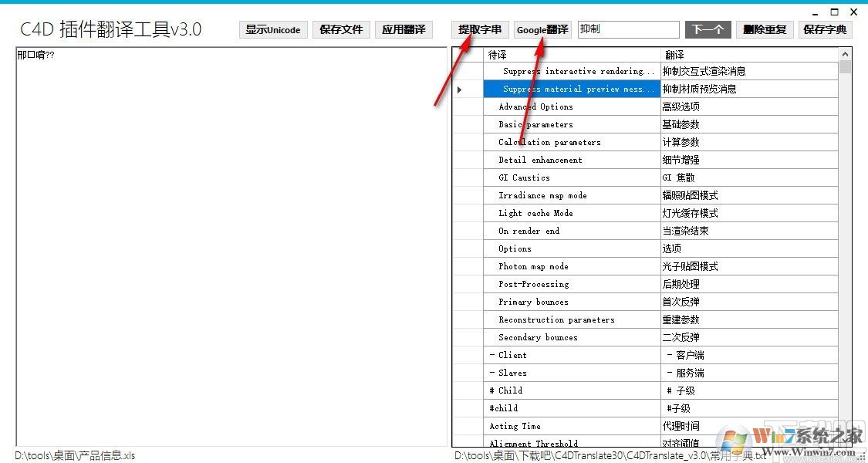Click translation cell 后期处理

(749, 284)
